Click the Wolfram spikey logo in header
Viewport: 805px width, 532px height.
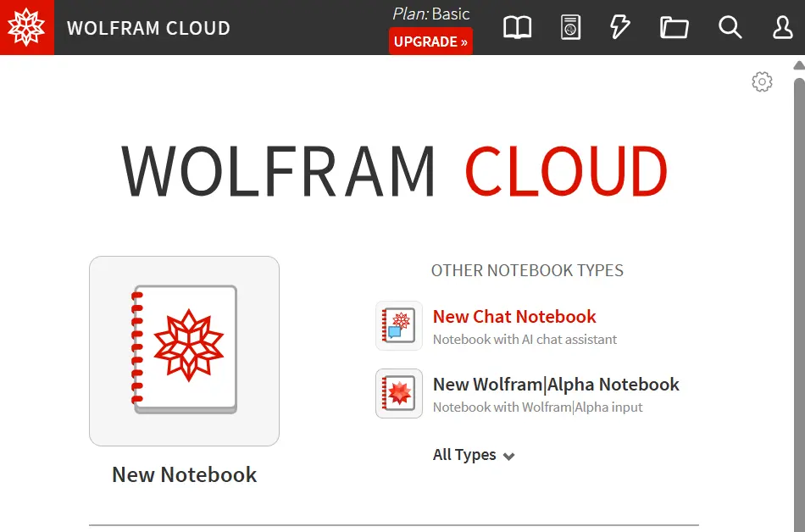(26, 27)
